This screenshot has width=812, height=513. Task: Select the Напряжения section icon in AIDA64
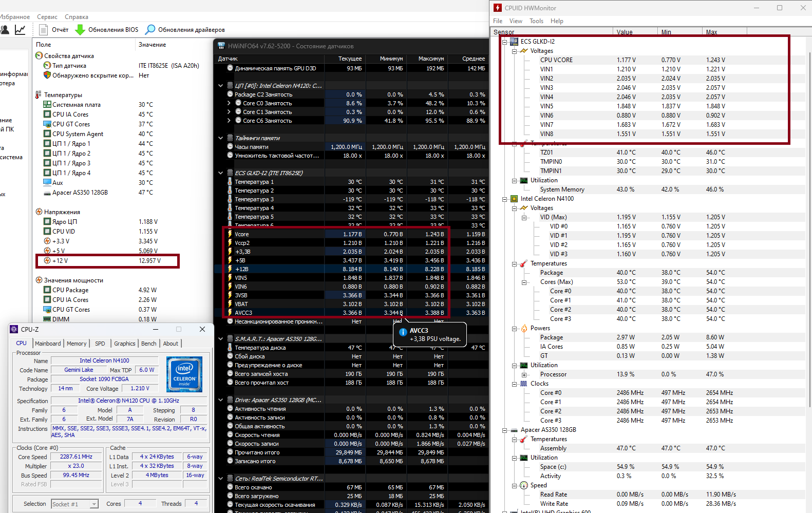[39, 212]
